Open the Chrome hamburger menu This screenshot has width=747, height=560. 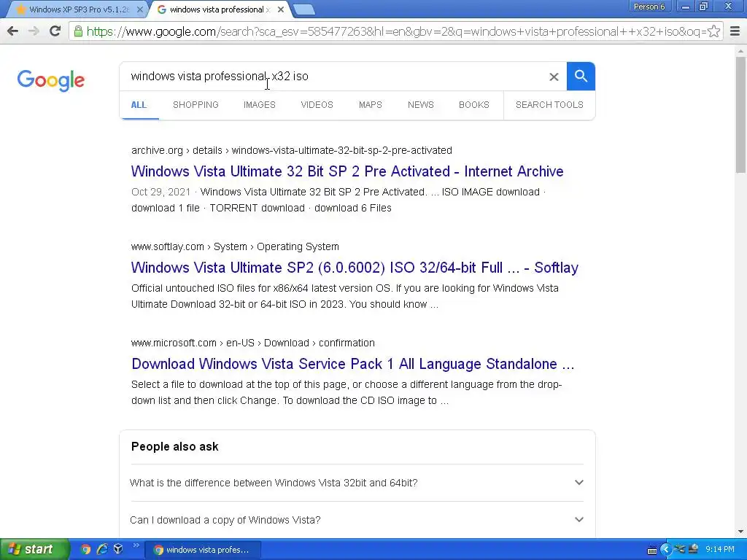[x=735, y=31]
